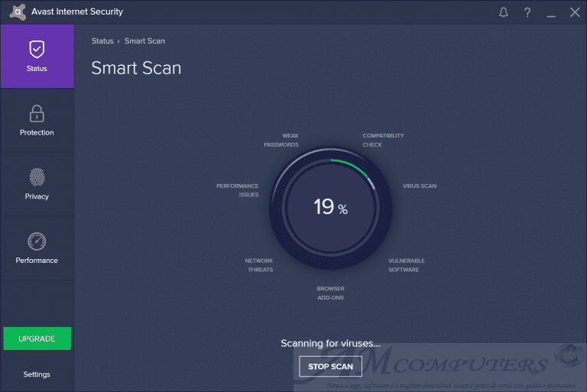This screenshot has width=587, height=392.
Task: Open the help question mark
Action: 527,12
